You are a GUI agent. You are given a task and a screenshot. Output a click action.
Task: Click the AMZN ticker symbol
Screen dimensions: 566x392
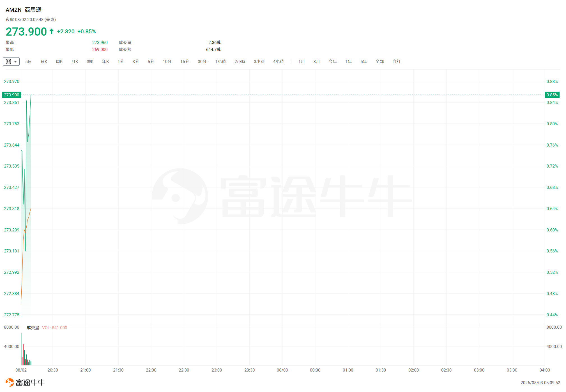13,10
